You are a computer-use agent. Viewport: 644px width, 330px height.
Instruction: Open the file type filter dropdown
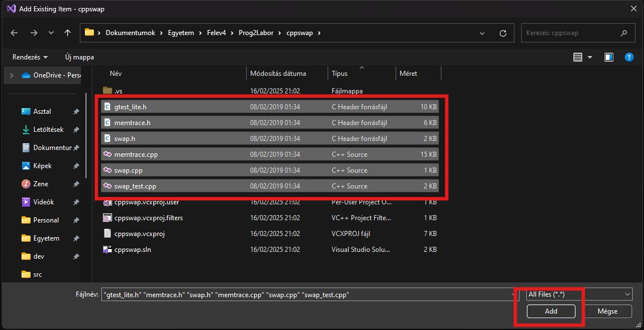[x=578, y=294]
